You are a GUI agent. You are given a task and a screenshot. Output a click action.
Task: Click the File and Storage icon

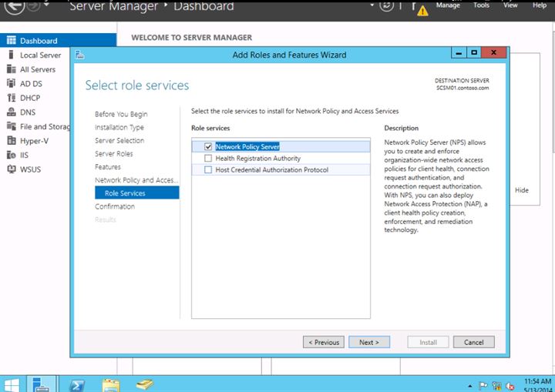[11, 126]
